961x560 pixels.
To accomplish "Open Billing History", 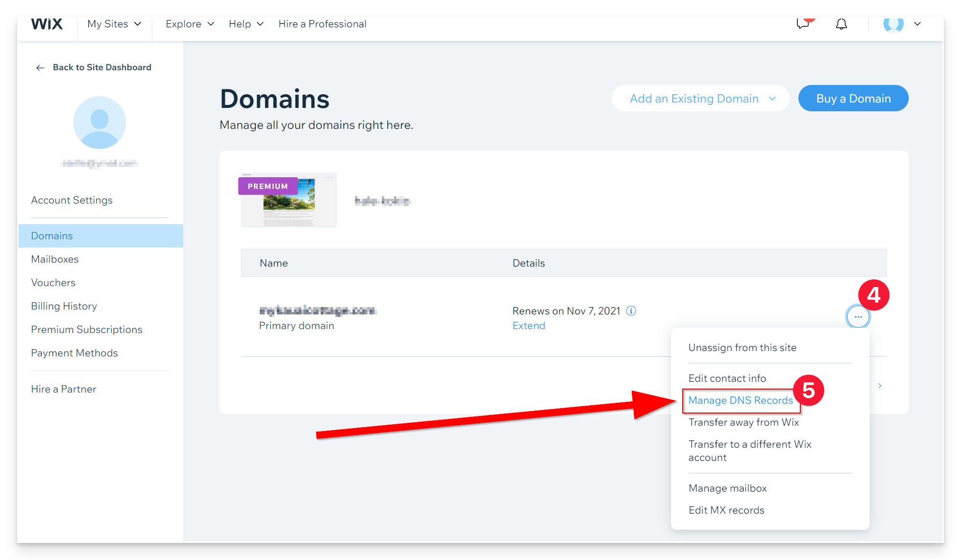I will point(64,306).
